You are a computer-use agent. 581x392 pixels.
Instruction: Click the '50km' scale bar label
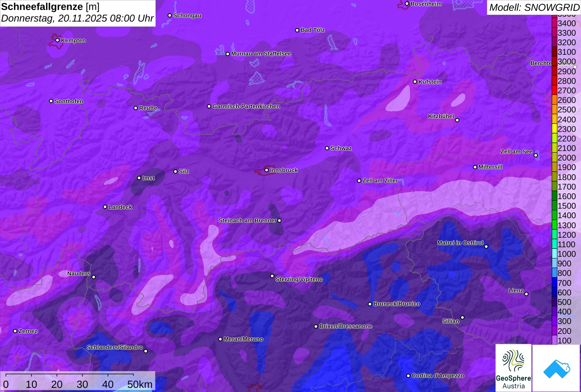[140, 385]
